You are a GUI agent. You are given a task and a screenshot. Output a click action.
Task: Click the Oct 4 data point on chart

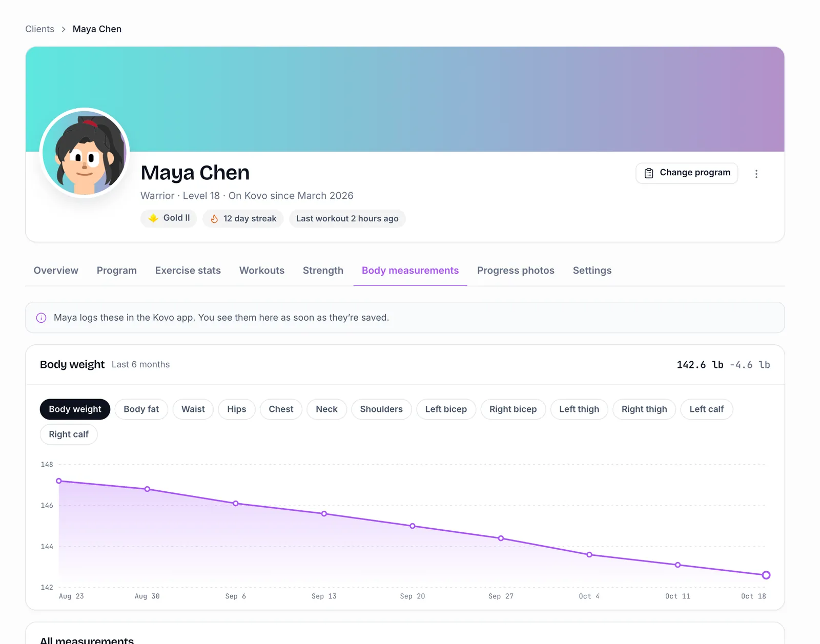pos(589,555)
